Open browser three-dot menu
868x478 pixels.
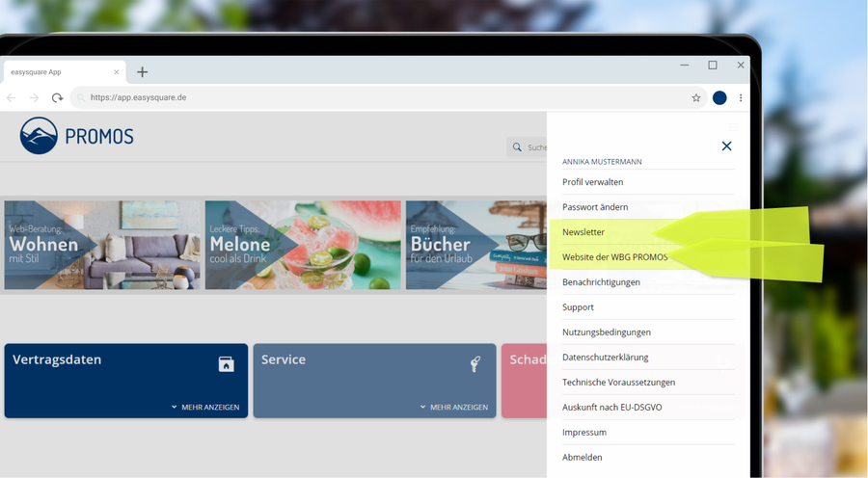[x=741, y=97]
